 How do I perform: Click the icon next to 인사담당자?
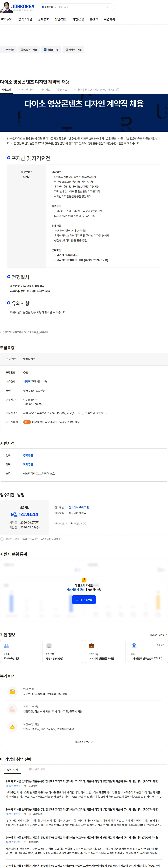(85, 524)
